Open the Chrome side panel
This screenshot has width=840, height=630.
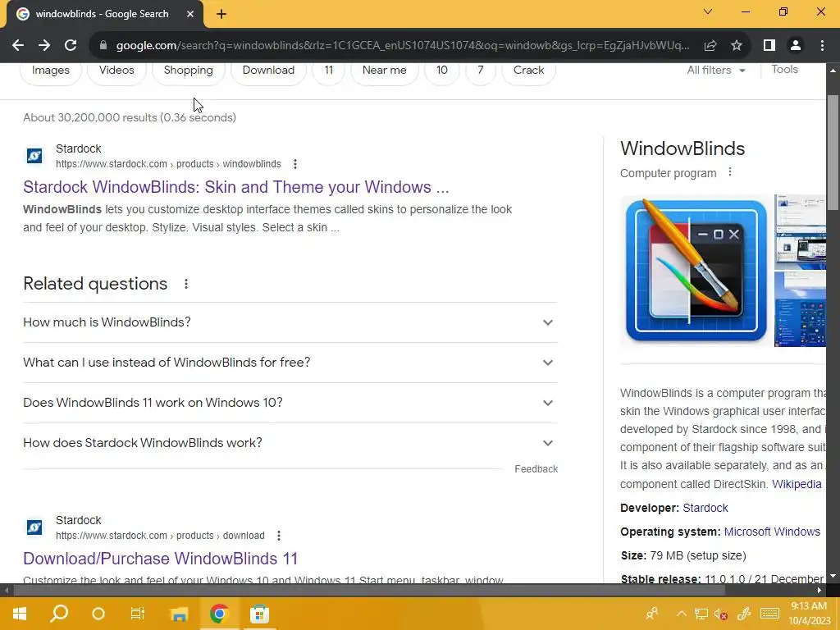[769, 46]
